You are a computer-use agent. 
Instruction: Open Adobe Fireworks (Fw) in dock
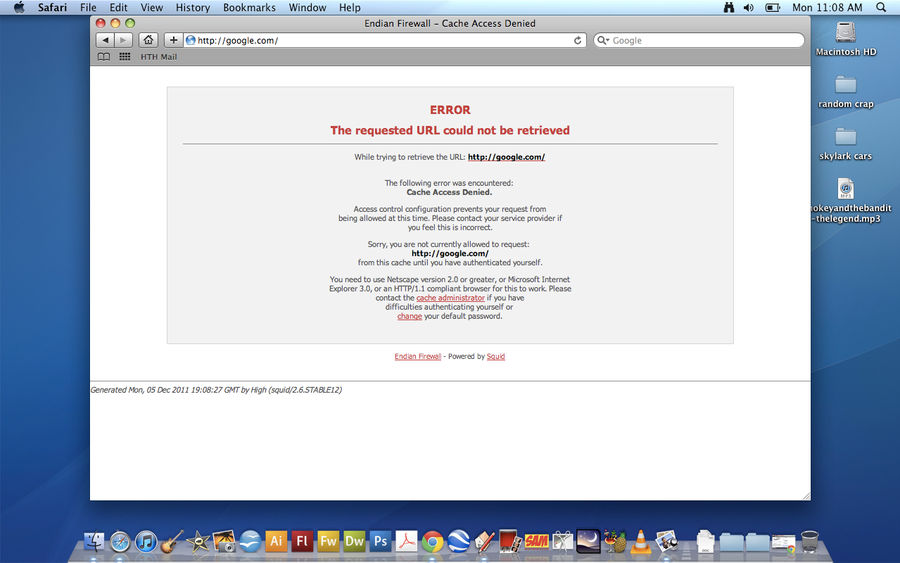[328, 541]
